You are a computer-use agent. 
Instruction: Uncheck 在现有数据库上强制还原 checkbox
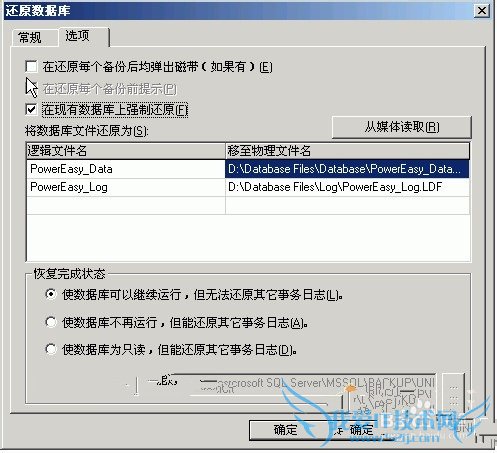(31, 109)
